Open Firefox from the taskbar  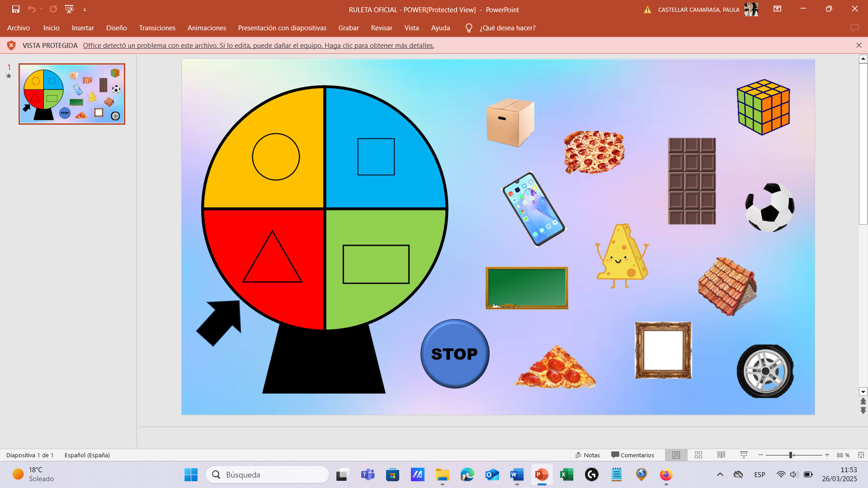[x=666, y=474]
